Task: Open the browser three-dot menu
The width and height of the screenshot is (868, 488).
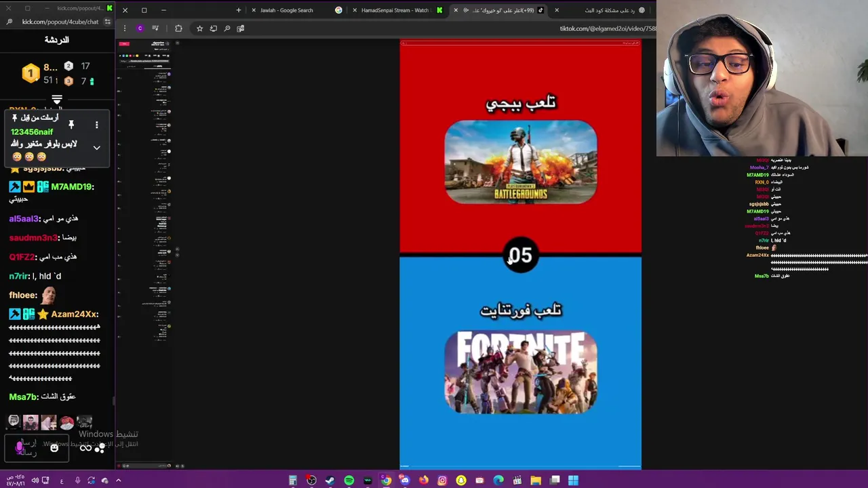Action: [124, 28]
